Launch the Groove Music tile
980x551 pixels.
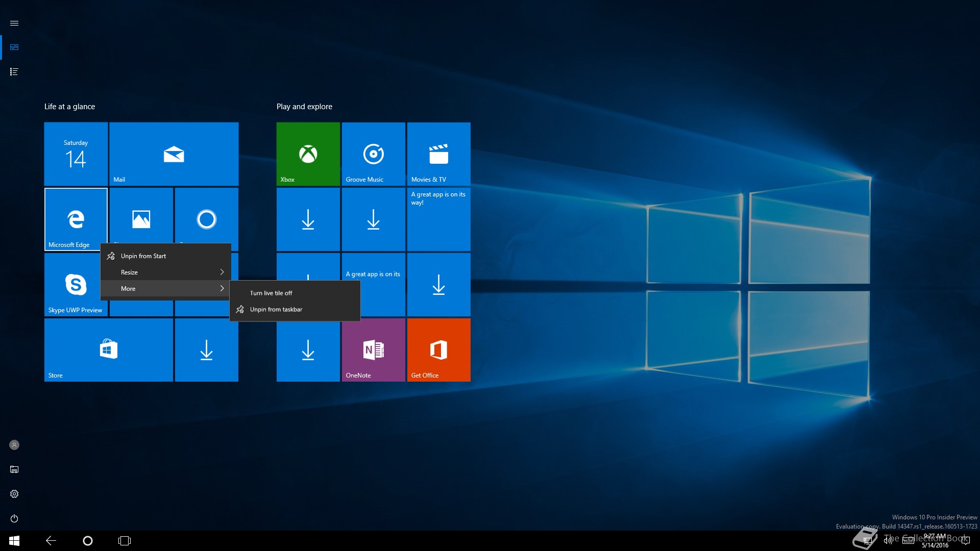click(374, 154)
